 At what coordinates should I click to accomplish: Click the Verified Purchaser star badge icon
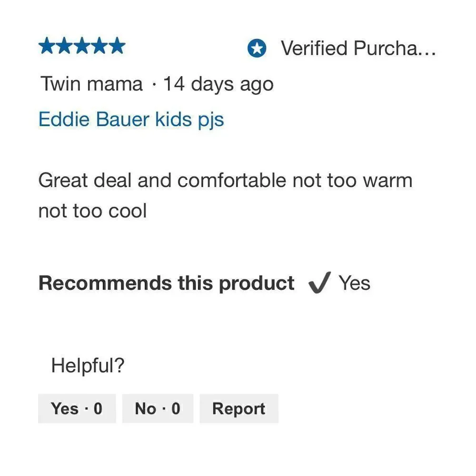click(257, 48)
